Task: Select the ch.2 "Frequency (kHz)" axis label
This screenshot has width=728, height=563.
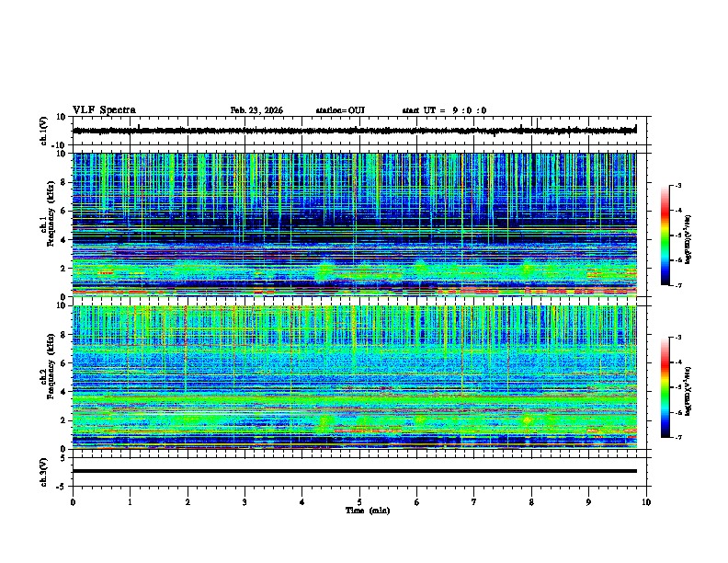Action: [51, 366]
